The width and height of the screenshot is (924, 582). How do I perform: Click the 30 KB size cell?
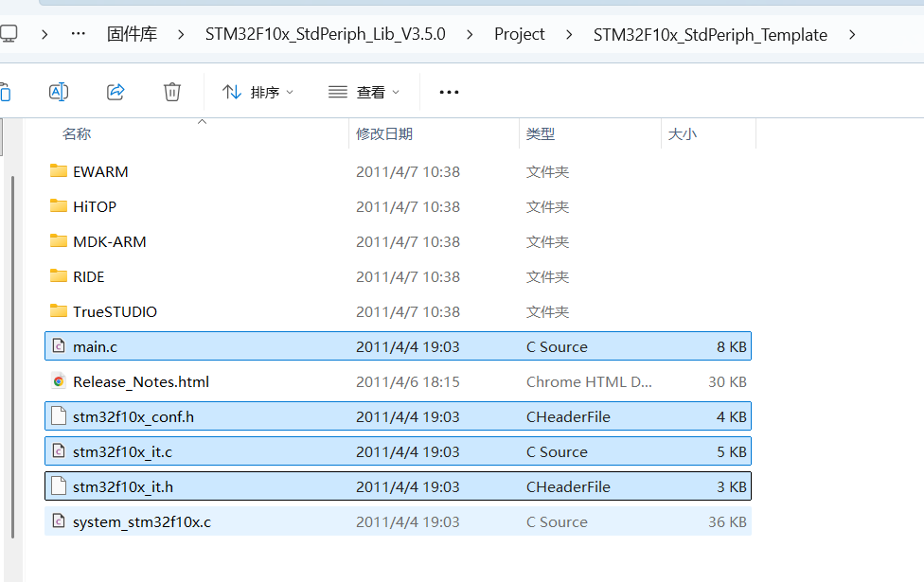727,381
